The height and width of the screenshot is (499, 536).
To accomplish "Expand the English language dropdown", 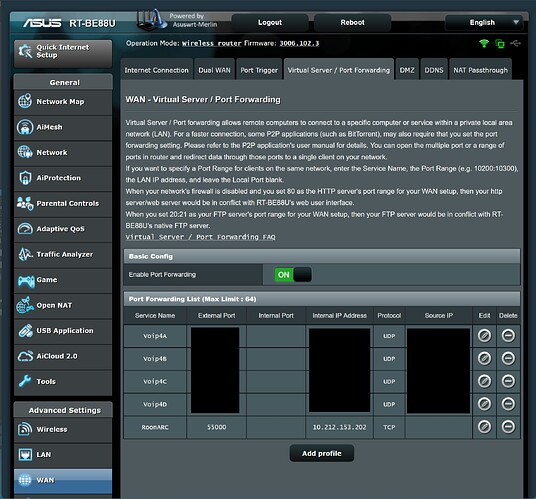I will click(484, 23).
